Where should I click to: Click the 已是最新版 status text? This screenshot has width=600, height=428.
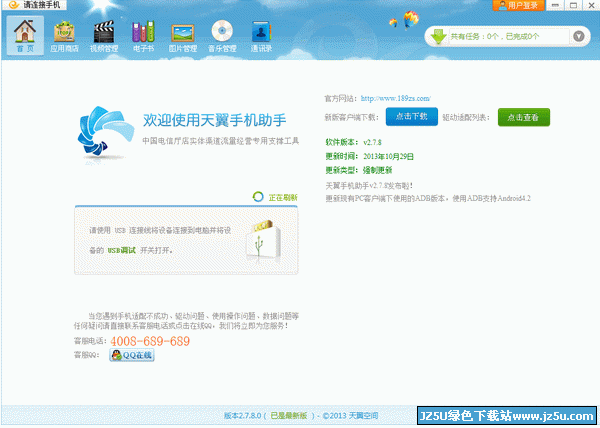tap(289, 416)
